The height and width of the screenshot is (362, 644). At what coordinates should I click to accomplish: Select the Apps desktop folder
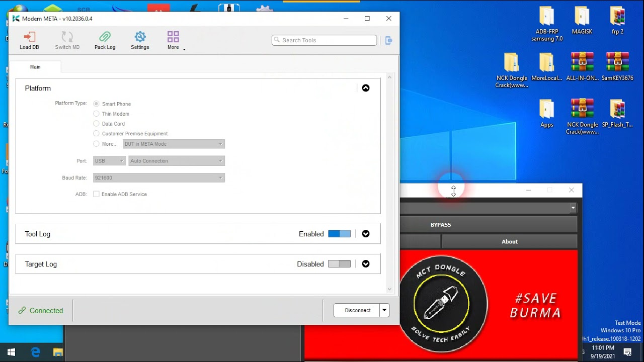[547, 114]
